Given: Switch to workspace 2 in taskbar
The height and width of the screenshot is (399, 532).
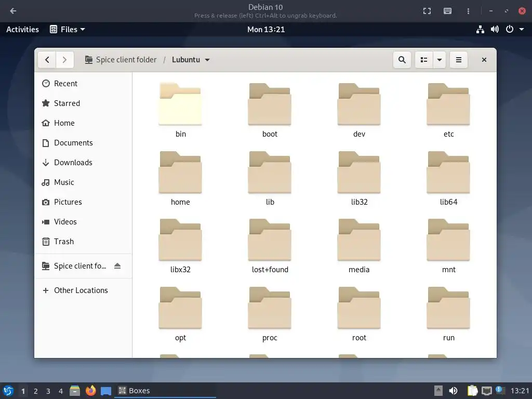Looking at the screenshot, I should [36, 391].
